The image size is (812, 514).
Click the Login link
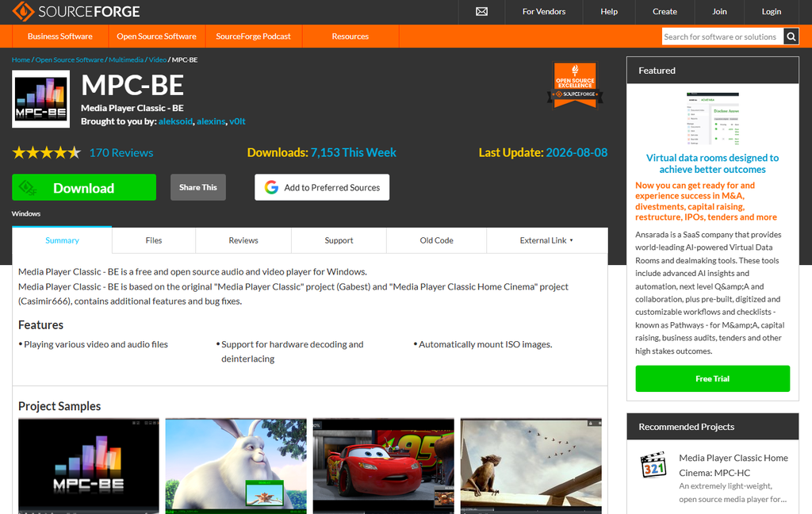click(771, 11)
